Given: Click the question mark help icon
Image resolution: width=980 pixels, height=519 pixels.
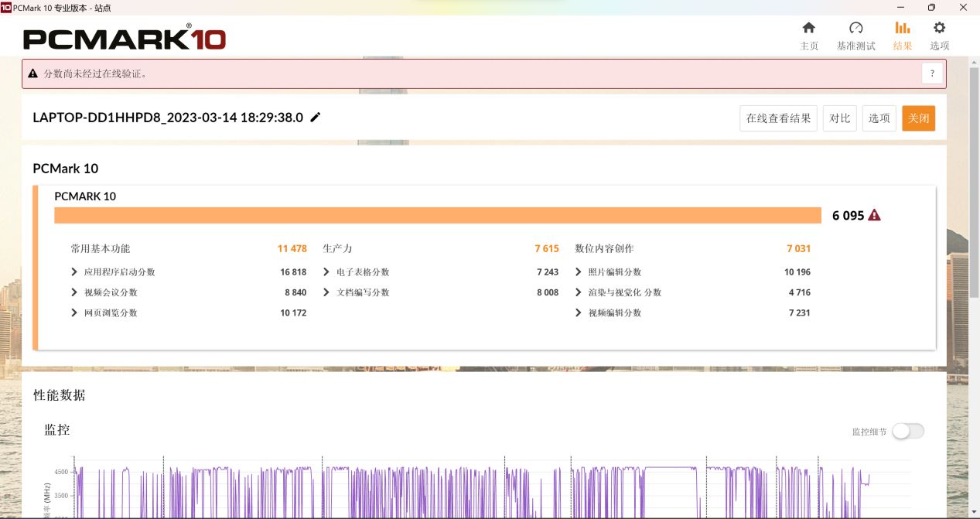Looking at the screenshot, I should (932, 73).
